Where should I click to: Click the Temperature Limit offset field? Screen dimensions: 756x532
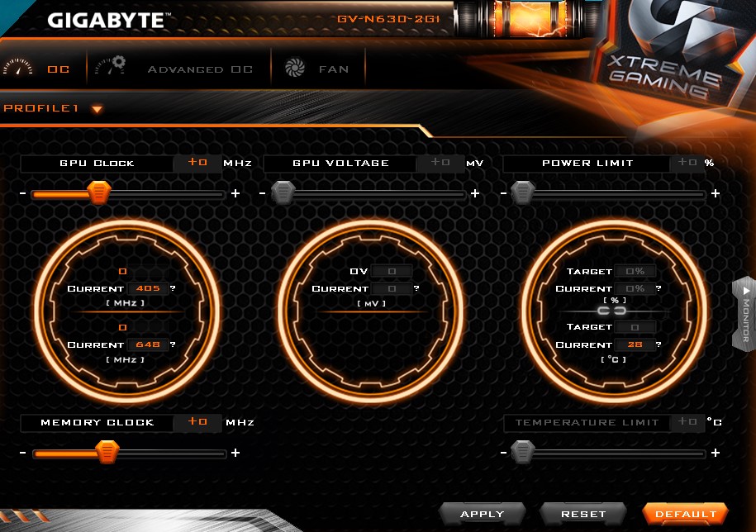click(x=687, y=421)
